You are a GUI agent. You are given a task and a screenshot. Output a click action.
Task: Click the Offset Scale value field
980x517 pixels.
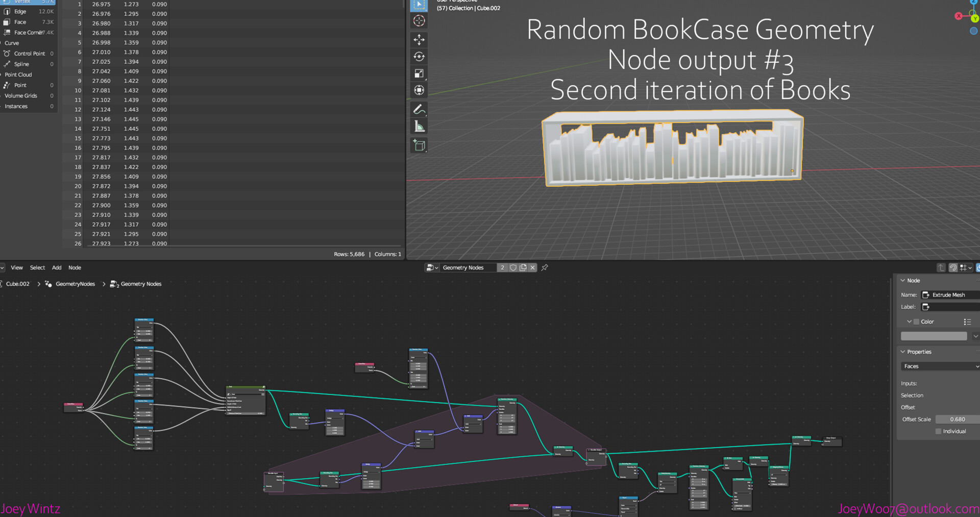[957, 419]
